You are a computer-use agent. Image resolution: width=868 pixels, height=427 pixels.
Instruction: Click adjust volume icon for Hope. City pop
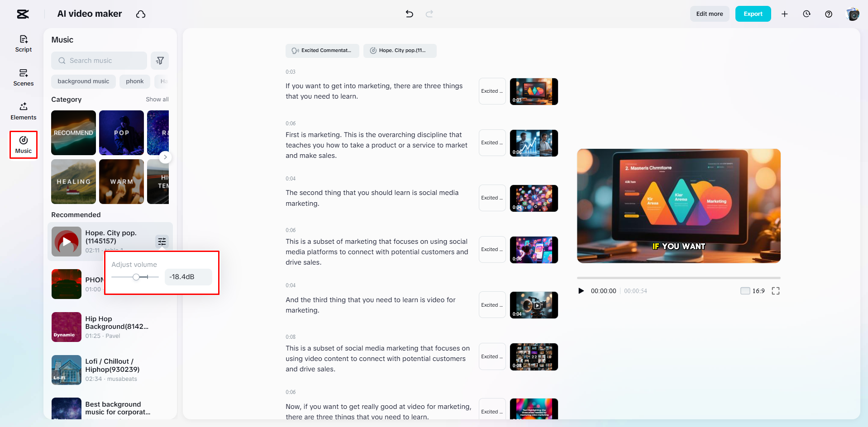tap(162, 242)
